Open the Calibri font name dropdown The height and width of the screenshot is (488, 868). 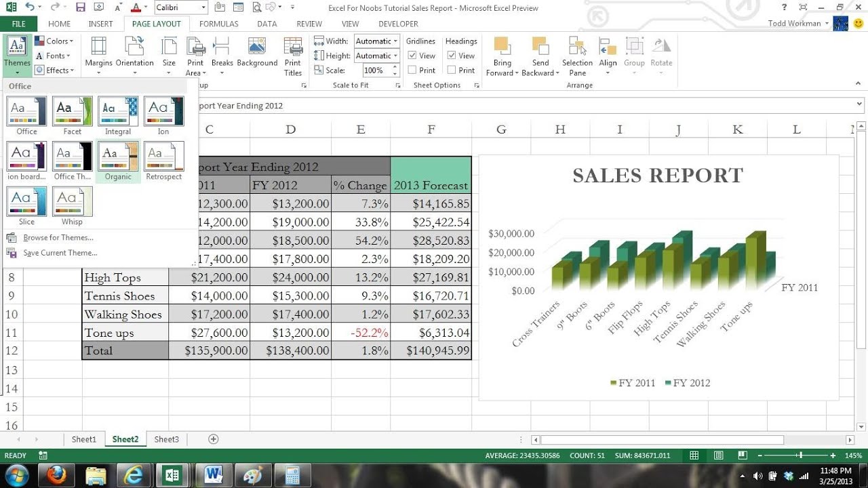203,7
